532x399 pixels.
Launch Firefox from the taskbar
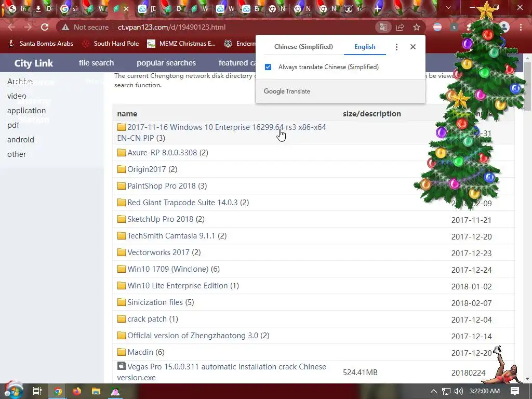(77, 391)
